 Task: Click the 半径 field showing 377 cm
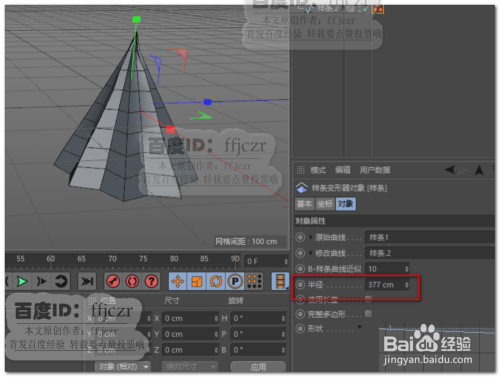[x=387, y=285]
